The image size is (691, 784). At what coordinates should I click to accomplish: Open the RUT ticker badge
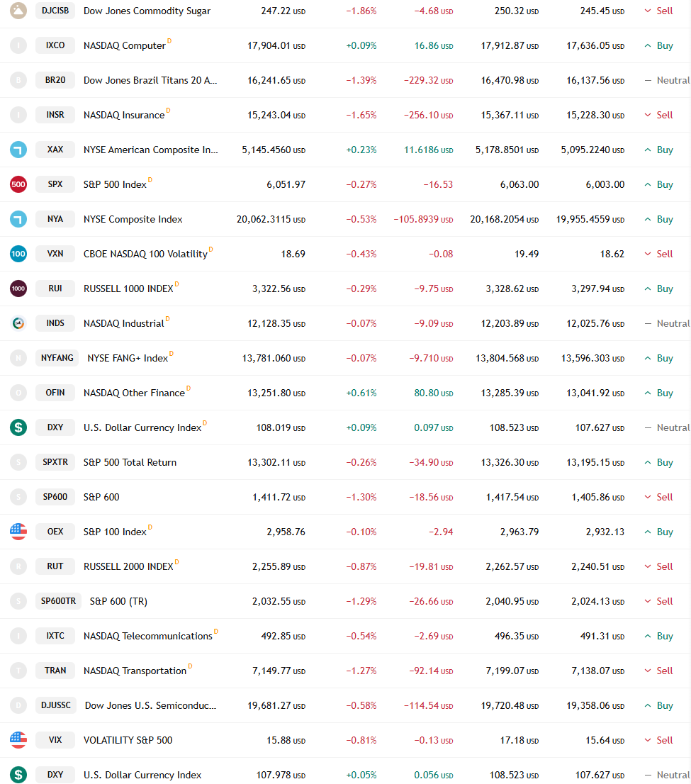tap(55, 566)
